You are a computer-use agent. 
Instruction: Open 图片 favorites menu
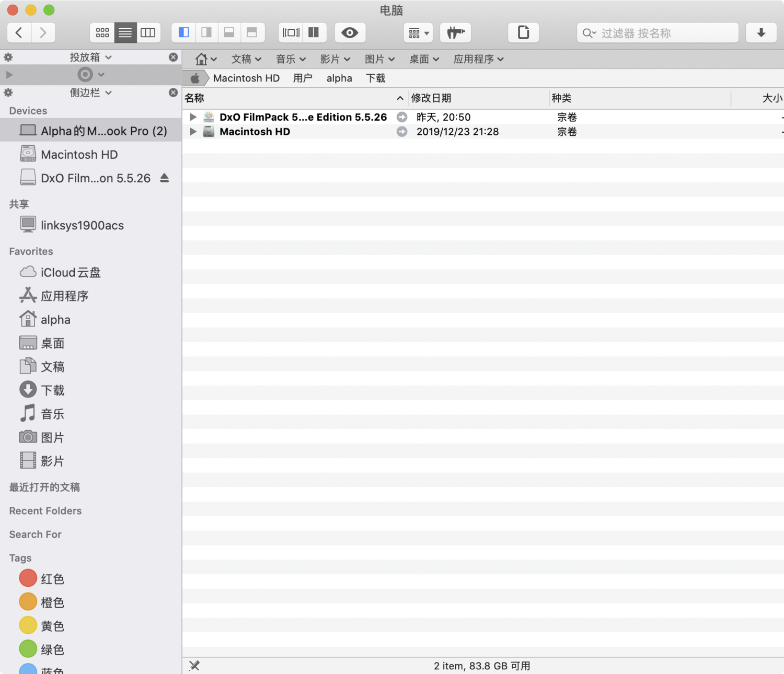click(379, 59)
